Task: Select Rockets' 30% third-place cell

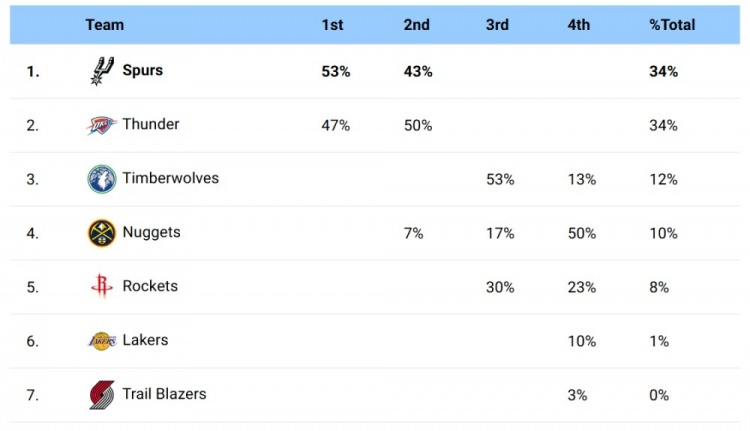Action: pyautogui.click(x=500, y=287)
